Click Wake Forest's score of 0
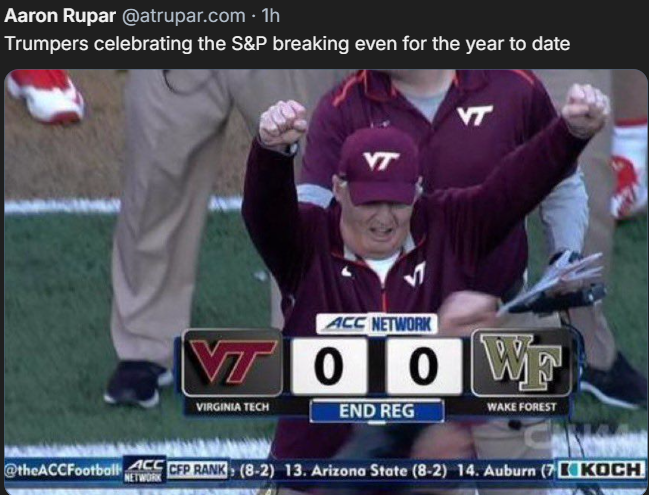Viewport: 649px width, 495px height. coord(424,366)
